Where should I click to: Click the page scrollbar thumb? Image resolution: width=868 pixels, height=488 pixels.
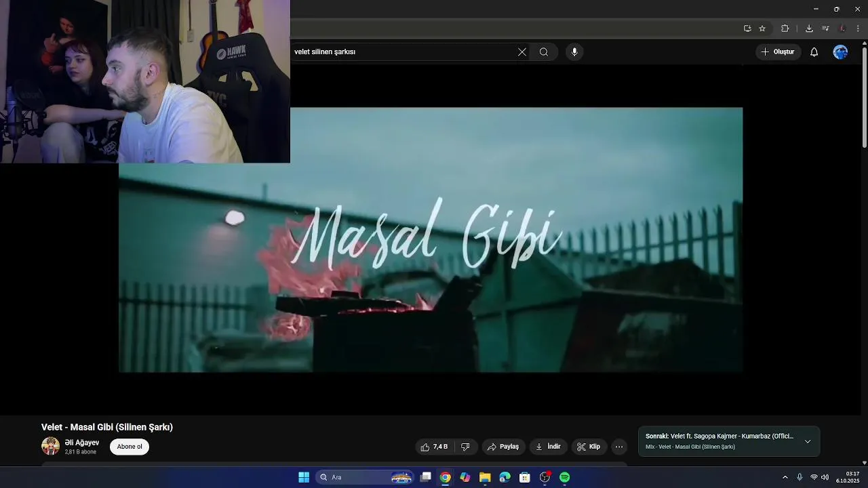[864, 97]
